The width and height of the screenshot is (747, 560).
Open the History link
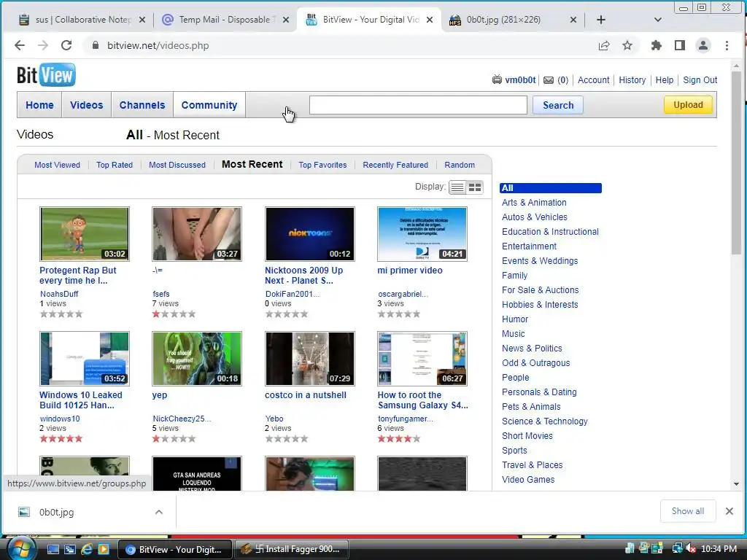pos(632,80)
